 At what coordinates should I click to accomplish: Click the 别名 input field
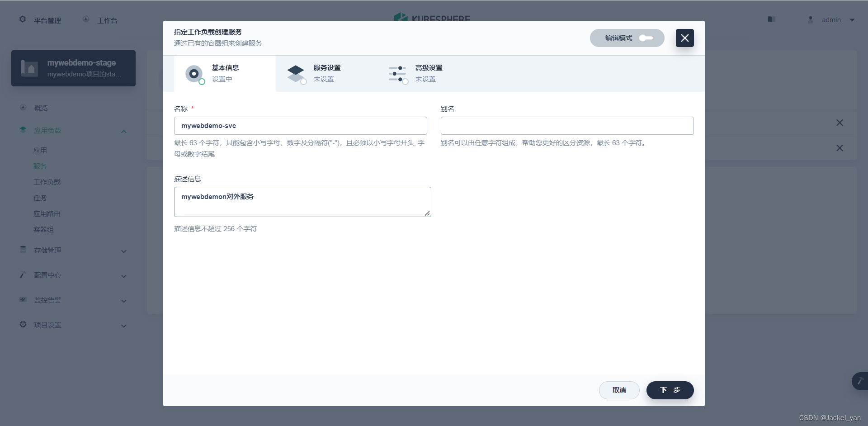click(566, 126)
